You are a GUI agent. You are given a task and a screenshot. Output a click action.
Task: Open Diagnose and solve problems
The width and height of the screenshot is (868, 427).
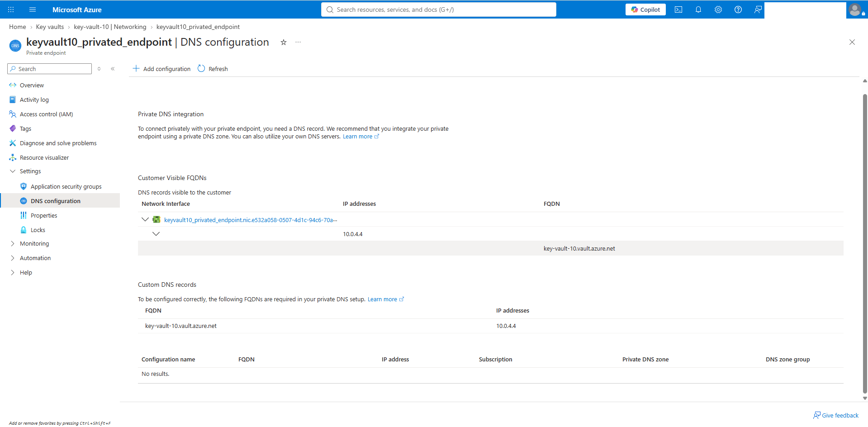click(x=58, y=143)
